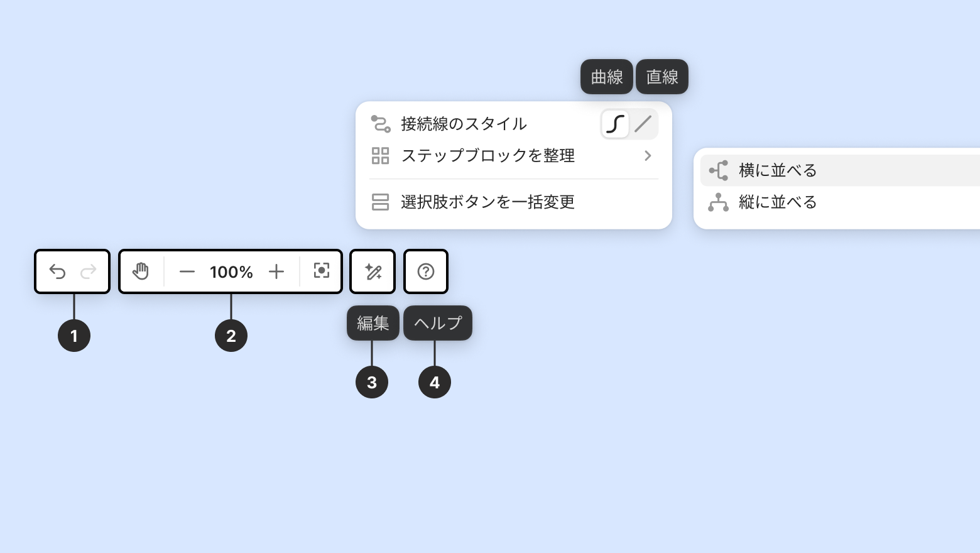Select 縦に並べる menu option
980x553 pixels.
(778, 202)
